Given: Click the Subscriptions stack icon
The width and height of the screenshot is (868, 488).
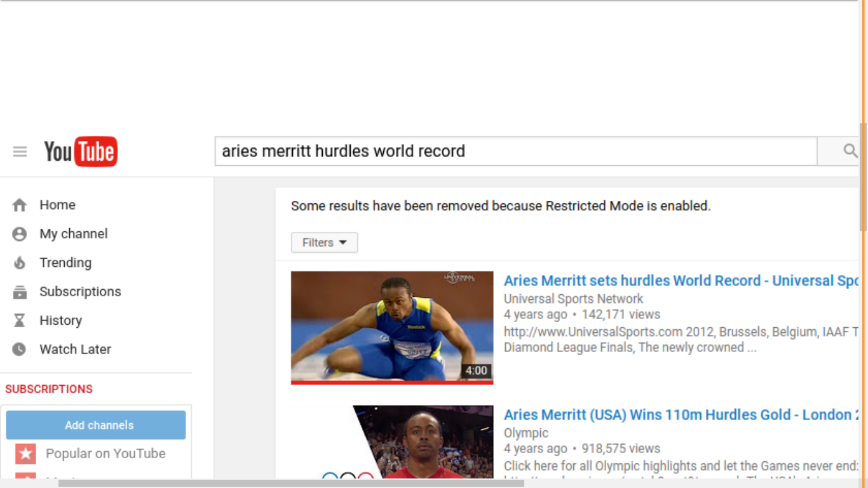Looking at the screenshot, I should point(20,292).
